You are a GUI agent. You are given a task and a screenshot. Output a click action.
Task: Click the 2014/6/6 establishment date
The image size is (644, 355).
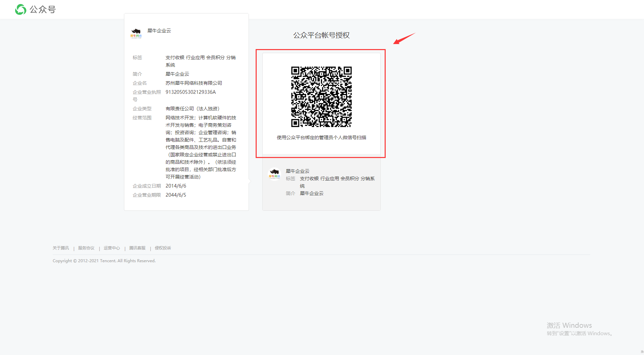click(176, 186)
